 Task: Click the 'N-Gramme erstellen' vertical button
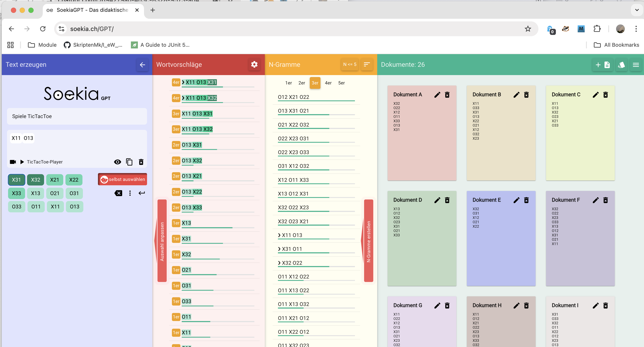pyautogui.click(x=368, y=241)
